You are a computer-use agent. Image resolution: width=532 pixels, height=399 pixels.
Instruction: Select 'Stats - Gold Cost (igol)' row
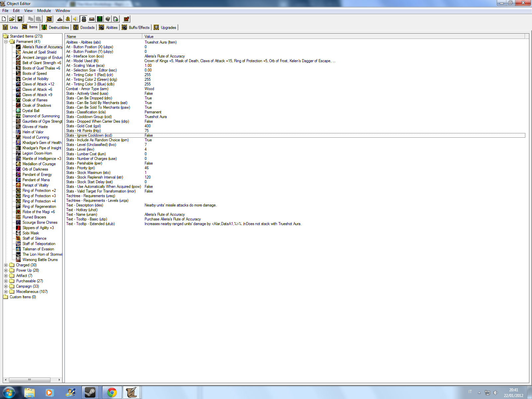(x=295, y=126)
